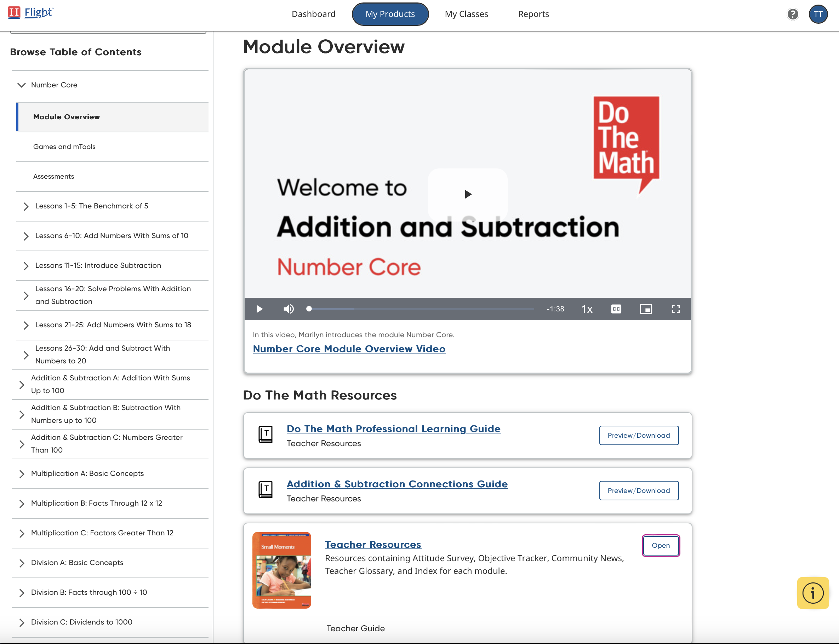Go to the HMH Flight logo home
The height and width of the screenshot is (644, 839).
31,13
